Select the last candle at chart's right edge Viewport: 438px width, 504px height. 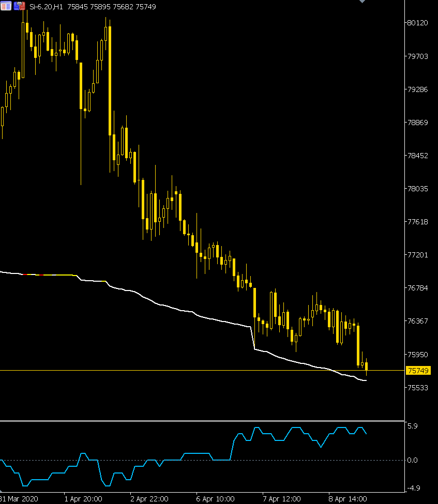click(x=366, y=366)
